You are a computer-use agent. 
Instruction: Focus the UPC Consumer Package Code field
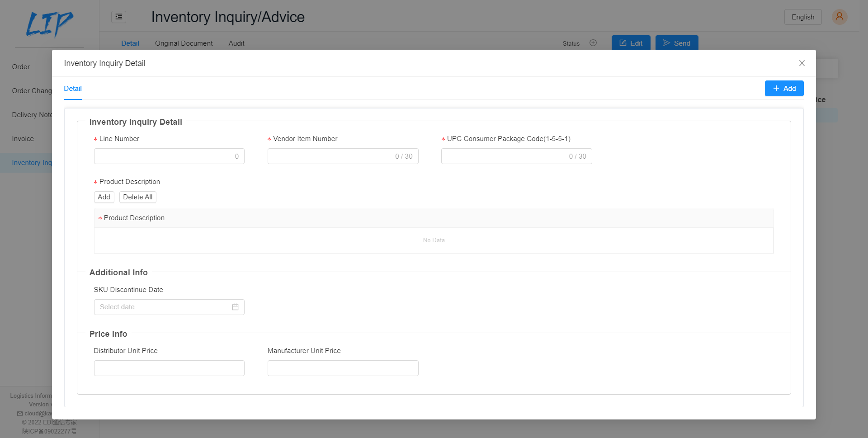click(516, 156)
